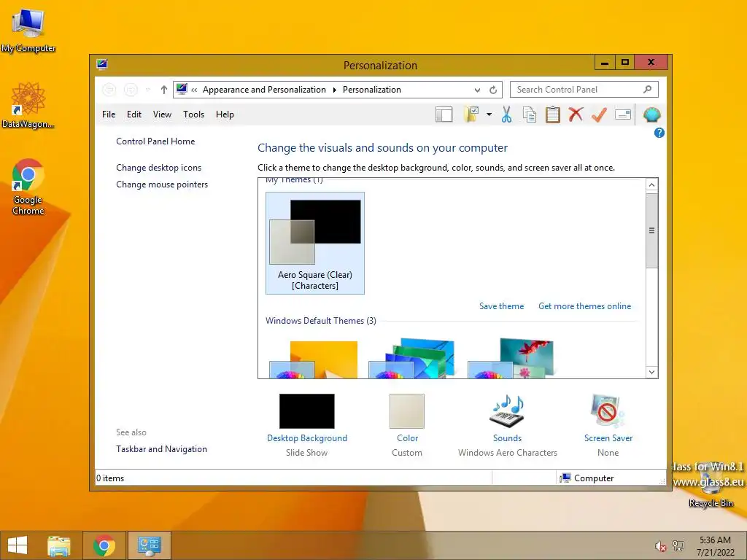Click the Back navigation arrow
The image size is (747, 560).
pos(109,90)
